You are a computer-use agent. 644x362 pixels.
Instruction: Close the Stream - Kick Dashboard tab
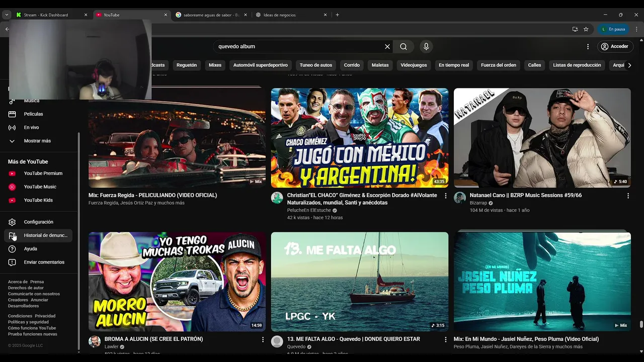point(86,15)
